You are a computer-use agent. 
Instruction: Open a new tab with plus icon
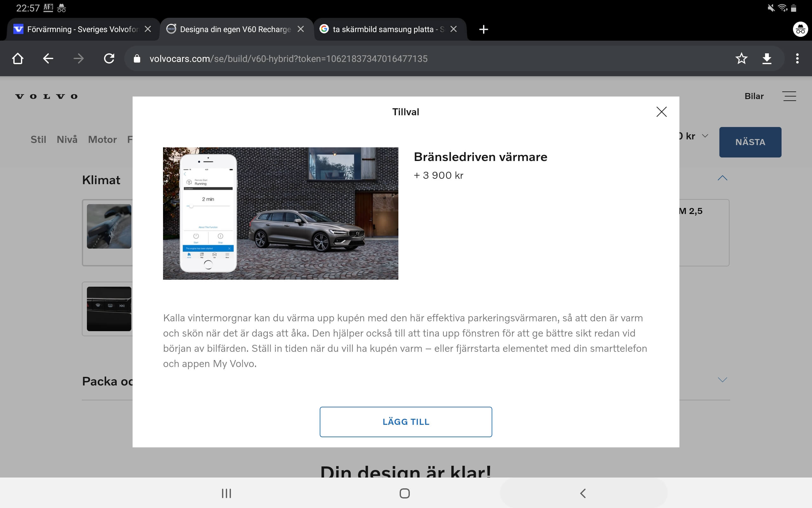click(483, 29)
